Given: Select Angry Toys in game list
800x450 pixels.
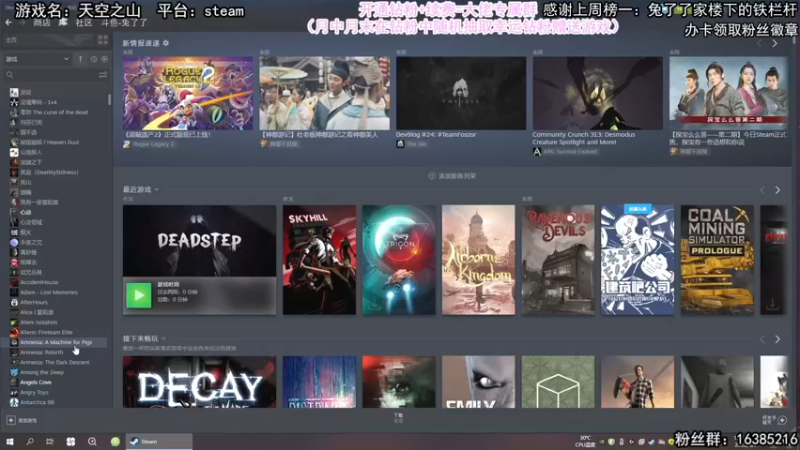Looking at the screenshot, I should pyautogui.click(x=34, y=392).
